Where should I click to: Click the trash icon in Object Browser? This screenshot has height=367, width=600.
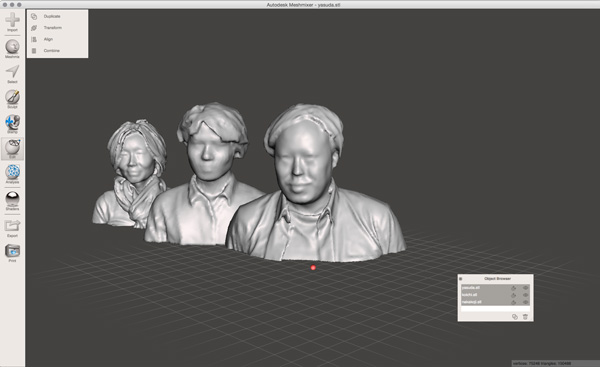pos(525,316)
